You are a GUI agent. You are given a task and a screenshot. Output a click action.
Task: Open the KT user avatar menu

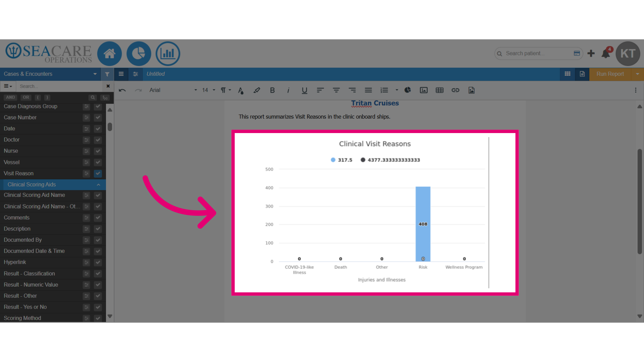pos(628,54)
